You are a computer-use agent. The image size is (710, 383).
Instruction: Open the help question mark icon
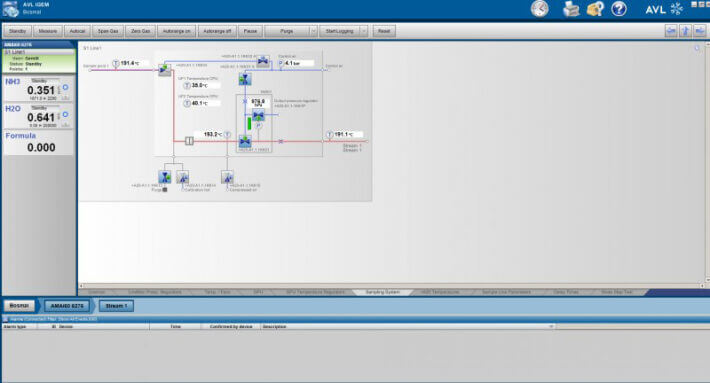click(x=619, y=9)
